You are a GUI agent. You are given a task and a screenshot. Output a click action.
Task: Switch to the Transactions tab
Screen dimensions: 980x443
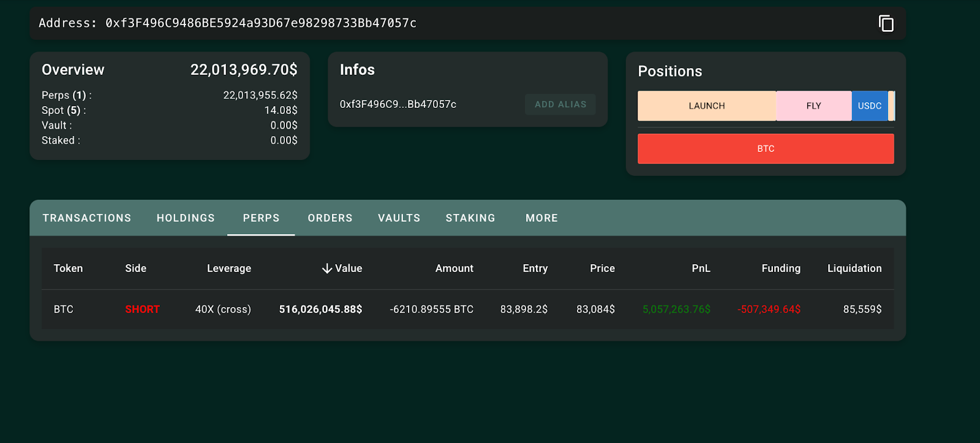tap(87, 218)
